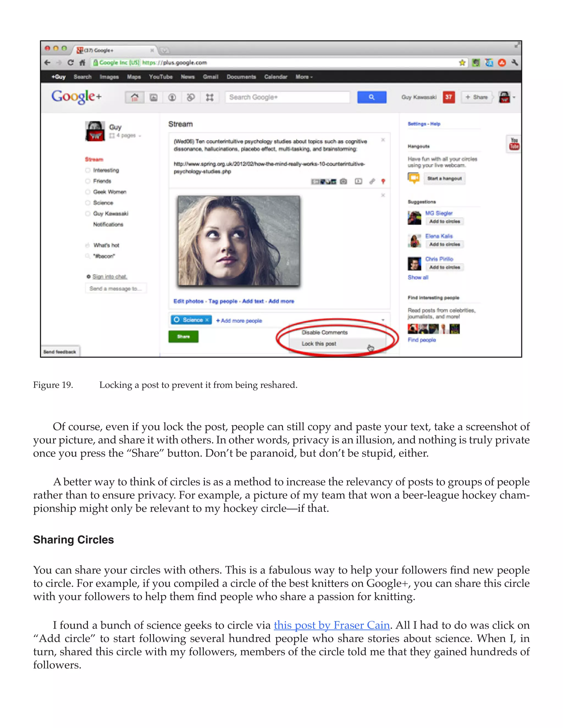This screenshot has width=563, height=728.
Task: Click the green Share button
Action: click(x=183, y=336)
